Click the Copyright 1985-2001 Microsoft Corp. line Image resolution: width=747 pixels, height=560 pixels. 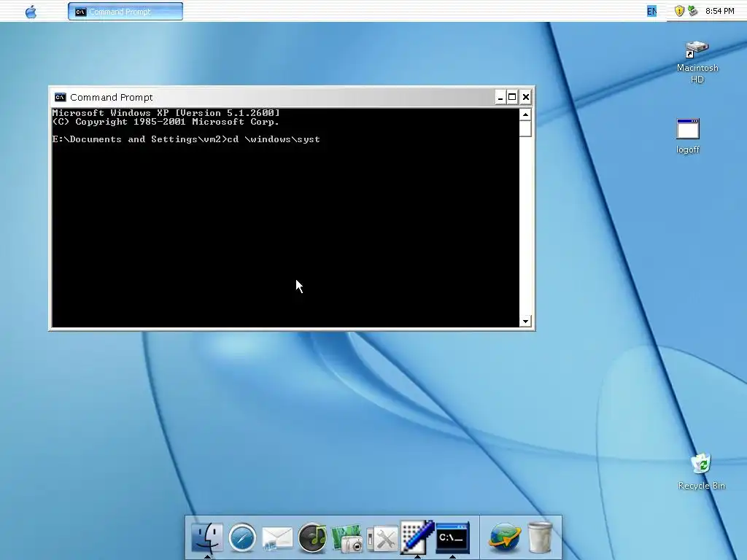(166, 122)
